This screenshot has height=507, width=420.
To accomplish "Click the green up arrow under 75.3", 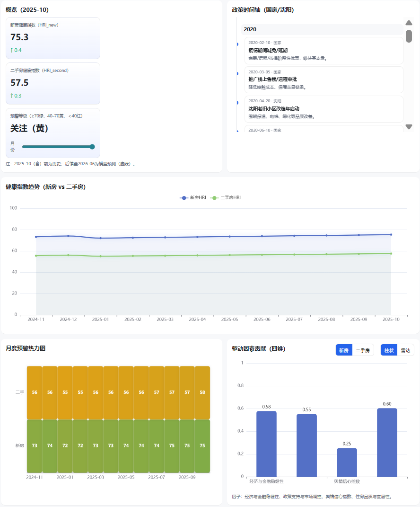I will 12,50.
